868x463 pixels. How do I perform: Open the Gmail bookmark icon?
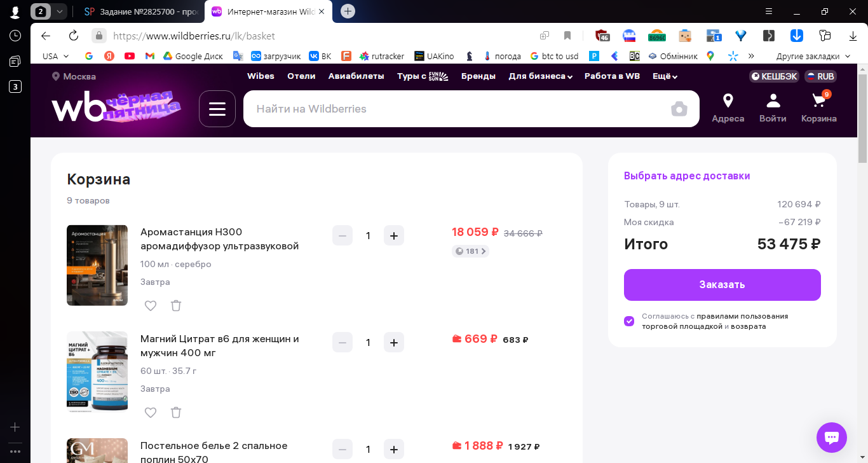pos(150,56)
